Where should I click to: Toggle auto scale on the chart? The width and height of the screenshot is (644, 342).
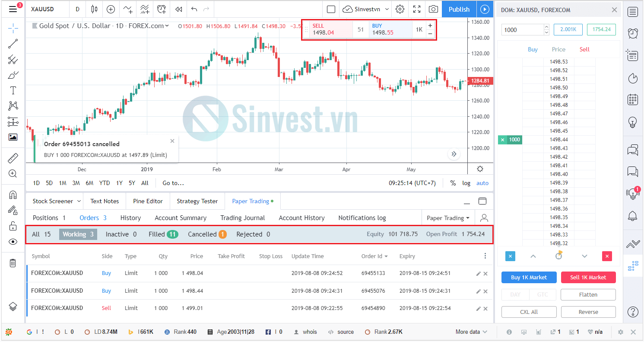click(482, 183)
